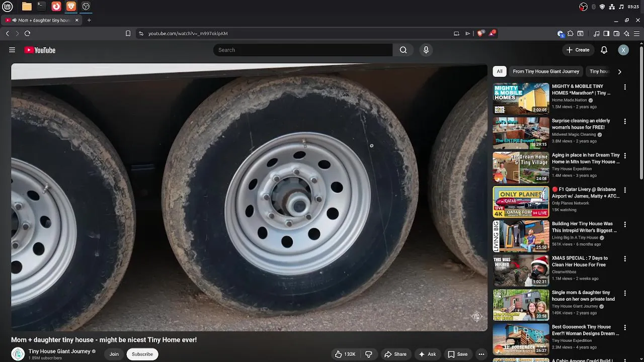Open Surprise cleaning elderly woman's house thumbnail
Screen dimensions: 644x362
[521, 133]
